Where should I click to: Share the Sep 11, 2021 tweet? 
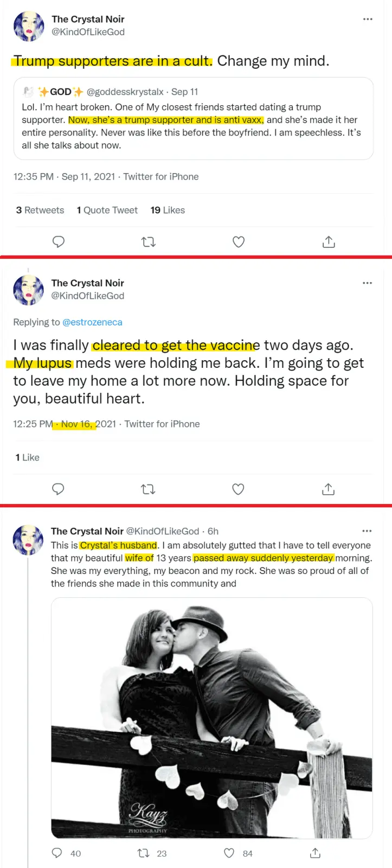pos(329,242)
